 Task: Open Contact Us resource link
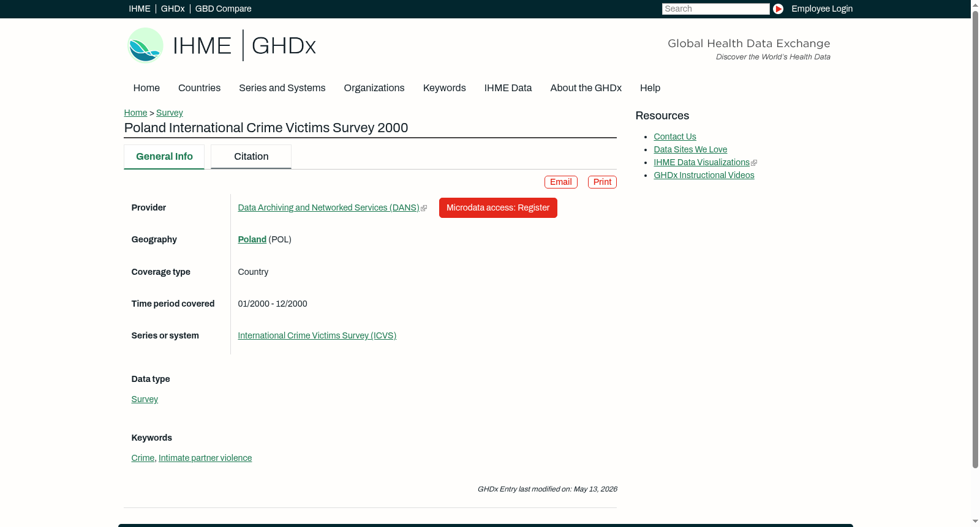pos(675,137)
